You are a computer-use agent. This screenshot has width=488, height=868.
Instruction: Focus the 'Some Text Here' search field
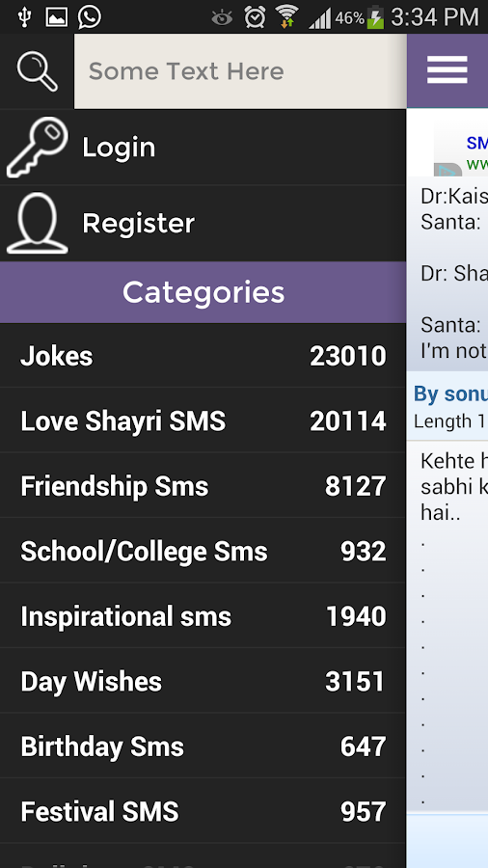pos(240,70)
